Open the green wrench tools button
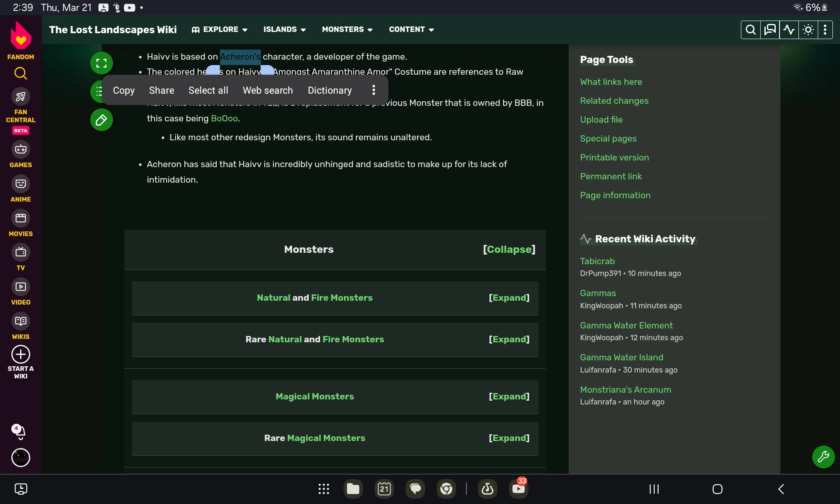This screenshot has height=504, width=840. coord(823,457)
